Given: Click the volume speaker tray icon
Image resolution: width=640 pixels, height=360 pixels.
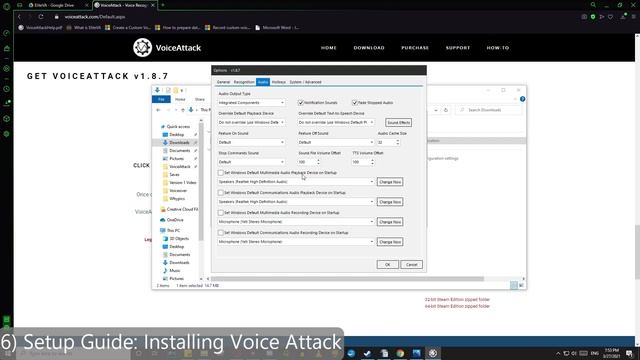Looking at the screenshot, I should [574, 353].
